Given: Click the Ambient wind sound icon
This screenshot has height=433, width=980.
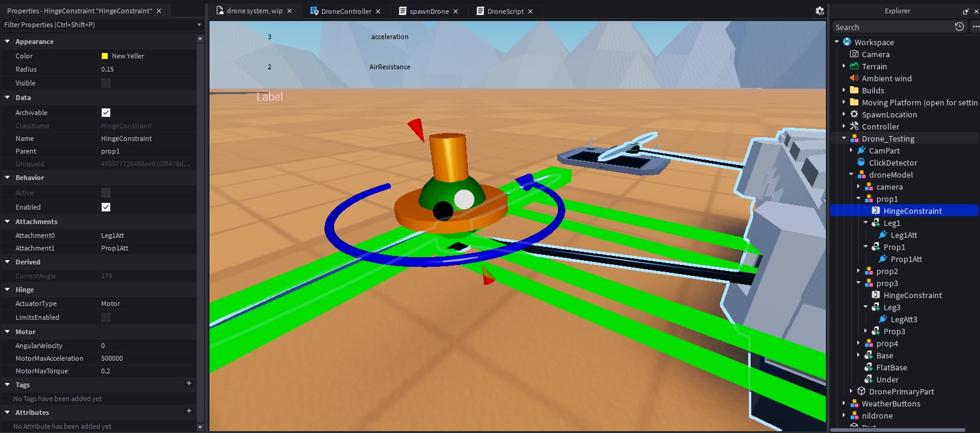Looking at the screenshot, I should click(x=854, y=78).
